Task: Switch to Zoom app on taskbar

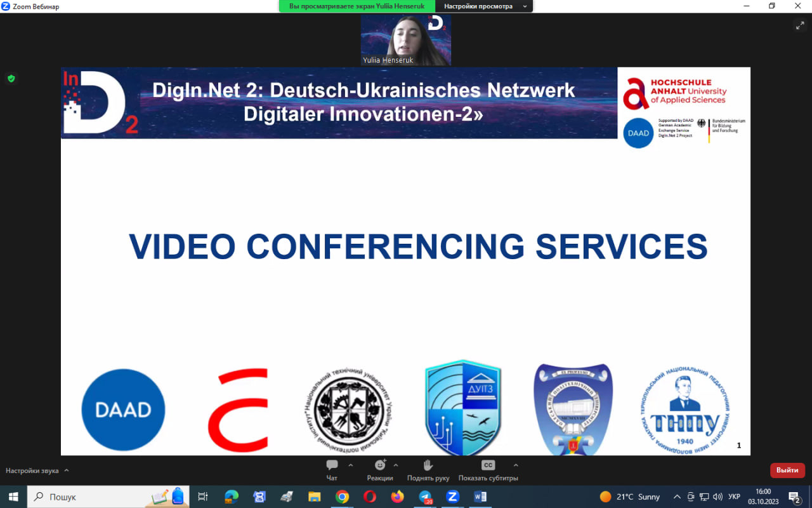Action: (x=452, y=497)
